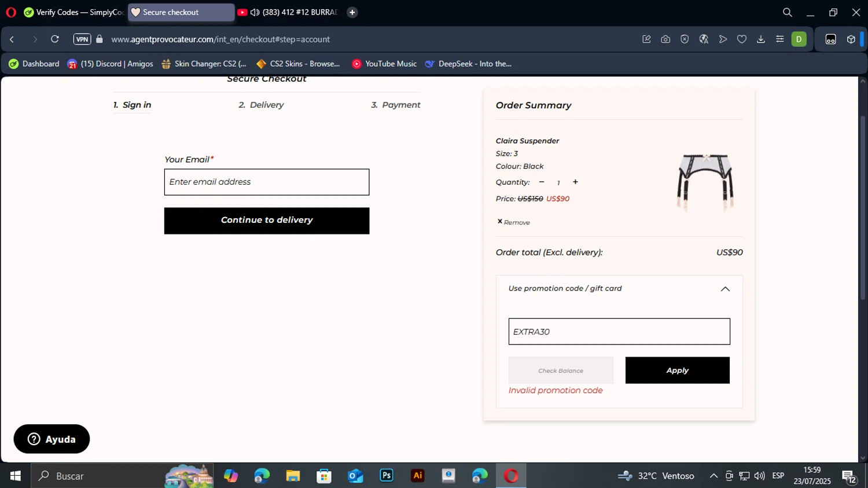Take a snapshot with the camera icon
868x488 pixels.
pyautogui.click(x=665, y=39)
